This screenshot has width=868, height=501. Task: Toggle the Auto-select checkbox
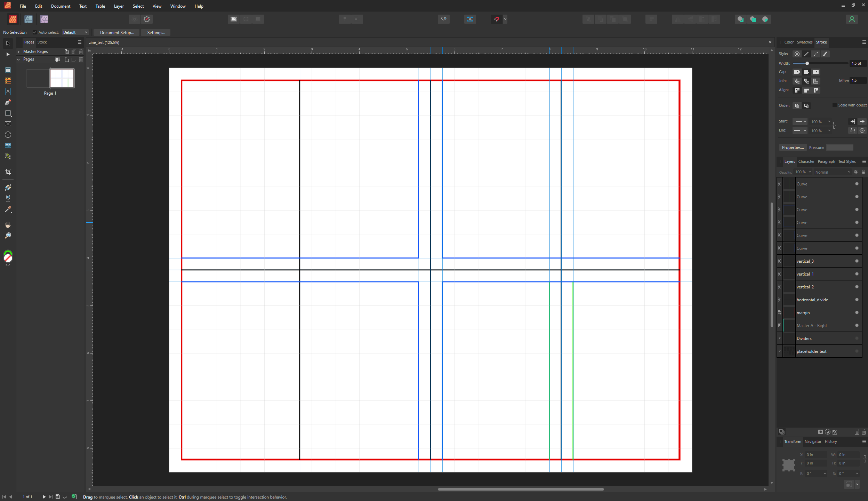[x=35, y=32]
